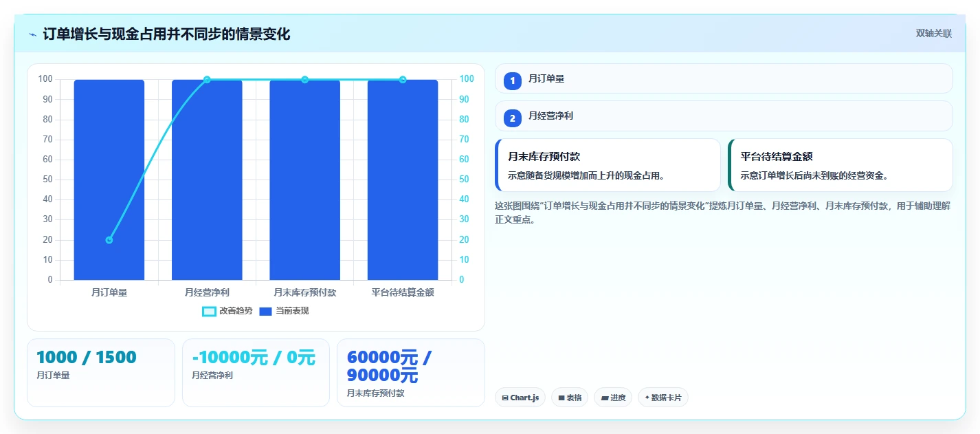Click the 平台待结算金额 x-axis label
This screenshot has width=980, height=434.
[x=403, y=292]
